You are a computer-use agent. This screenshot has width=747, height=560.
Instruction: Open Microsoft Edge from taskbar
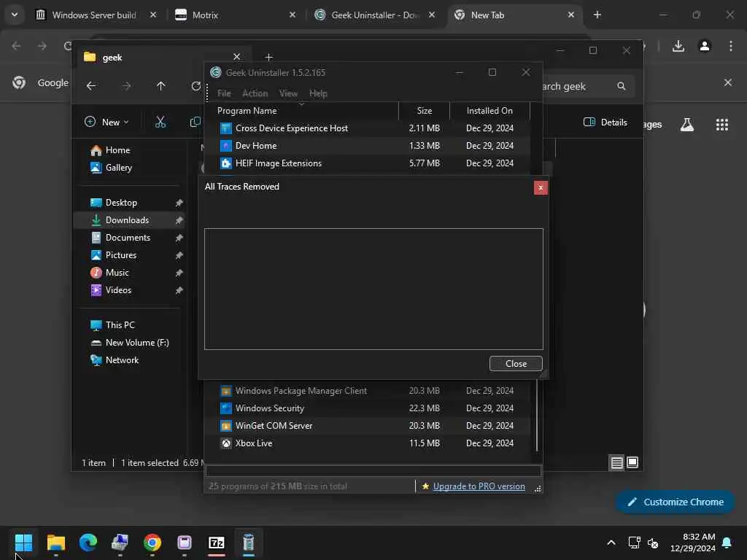[x=88, y=542]
